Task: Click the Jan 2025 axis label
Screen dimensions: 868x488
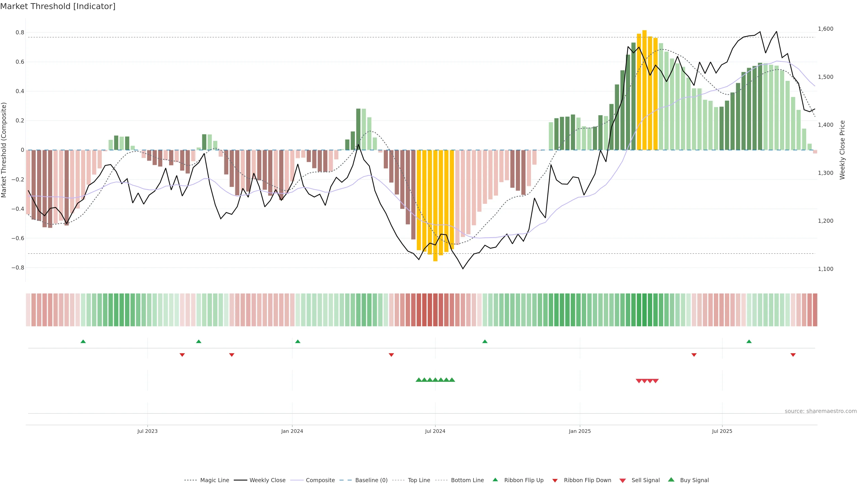Action: (580, 431)
